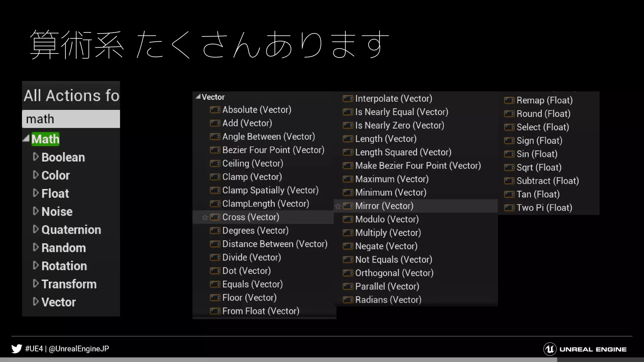This screenshot has height=362, width=644.
Task: Collapse the Vector list header triangle
Action: 198,97
